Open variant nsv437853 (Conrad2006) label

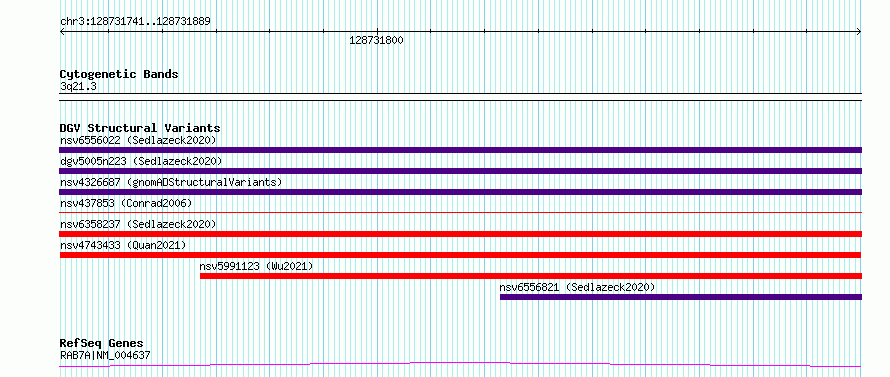(126, 203)
